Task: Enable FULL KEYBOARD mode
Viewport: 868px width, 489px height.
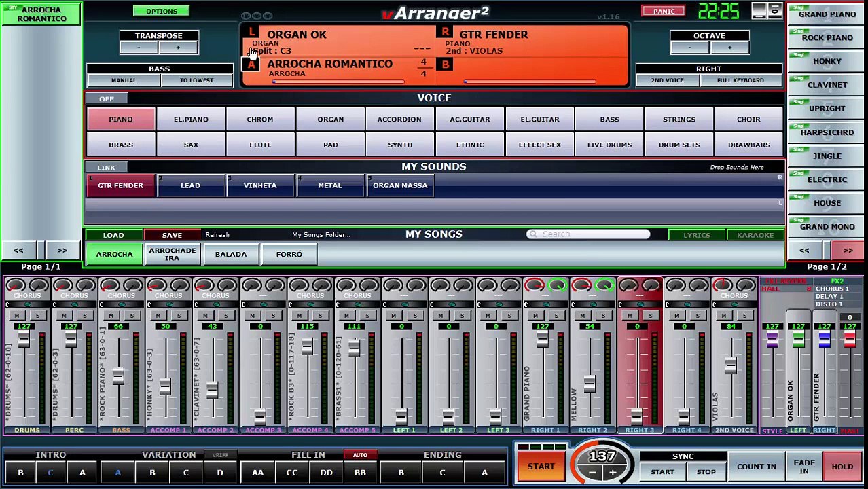Action: point(740,80)
